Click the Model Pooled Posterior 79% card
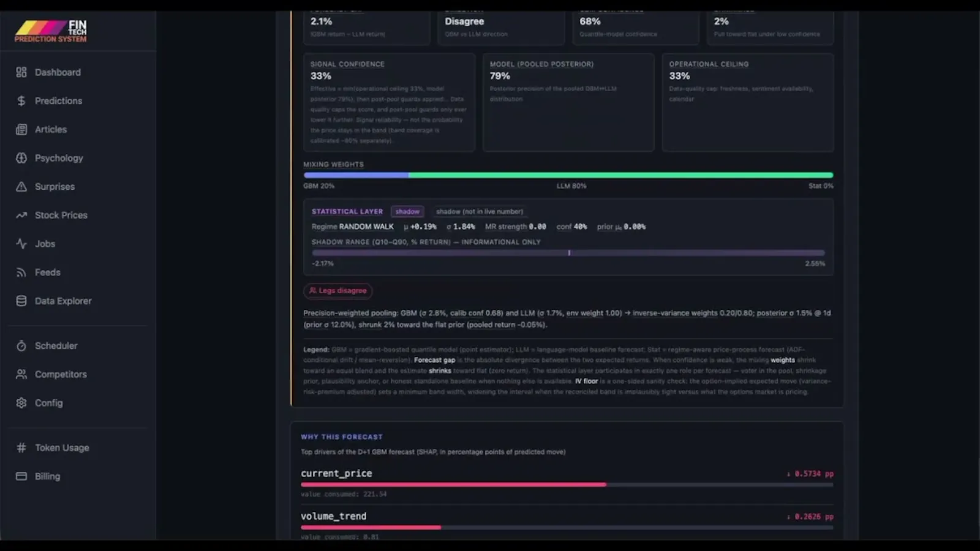 point(568,102)
